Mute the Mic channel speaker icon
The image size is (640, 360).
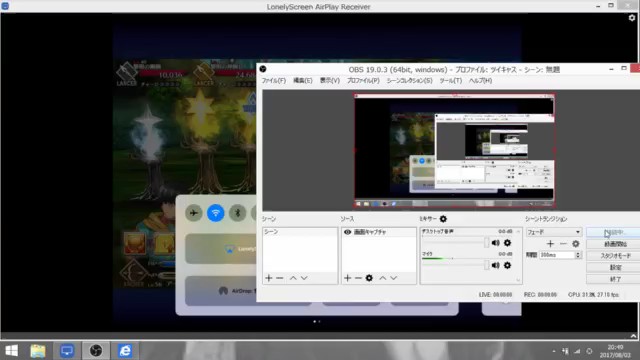[x=496, y=265]
